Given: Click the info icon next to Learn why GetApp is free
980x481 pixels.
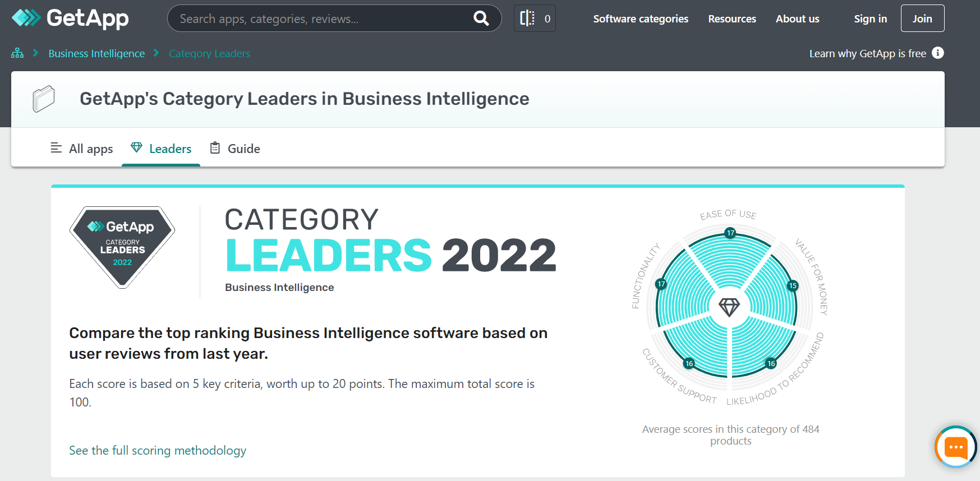Looking at the screenshot, I should pos(938,53).
